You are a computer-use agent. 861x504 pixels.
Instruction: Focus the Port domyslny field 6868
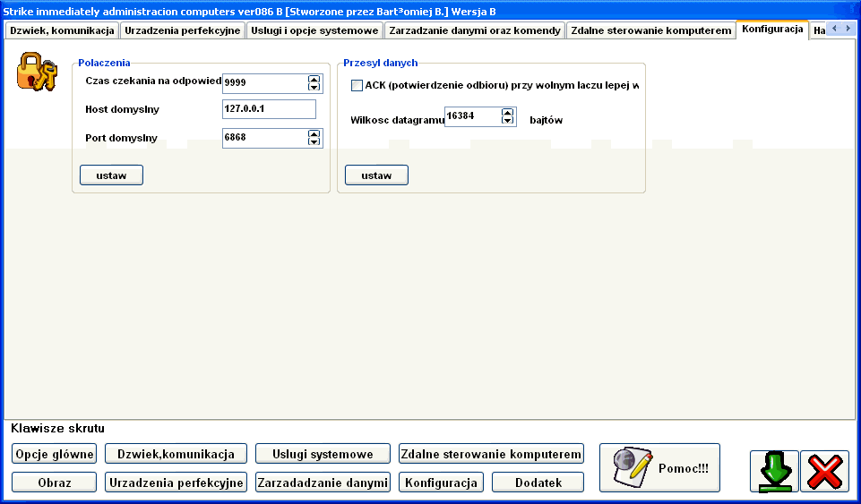265,138
